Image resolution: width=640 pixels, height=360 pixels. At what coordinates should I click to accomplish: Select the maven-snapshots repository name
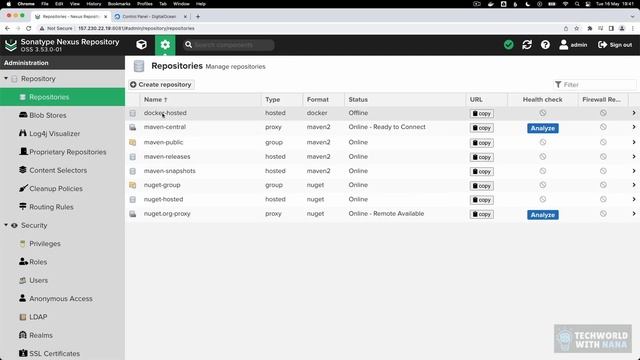pyautogui.click(x=169, y=171)
